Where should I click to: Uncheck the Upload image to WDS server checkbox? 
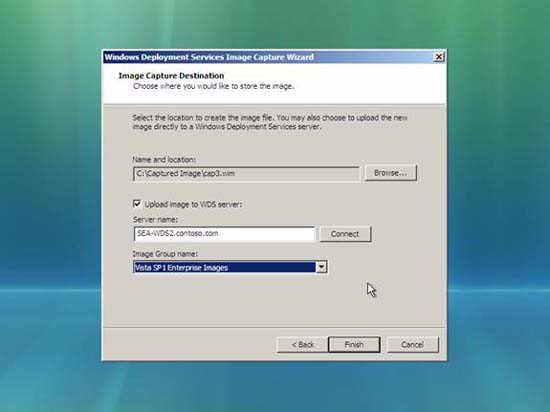coord(137,204)
